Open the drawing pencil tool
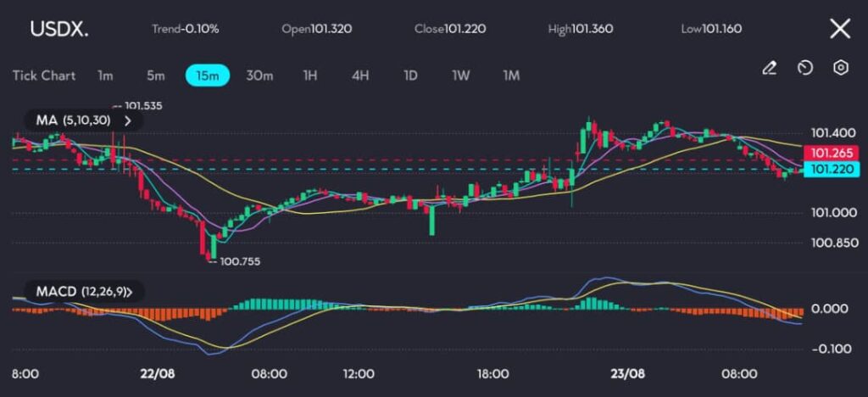Viewport: 868px width, 397px height. coord(770,68)
